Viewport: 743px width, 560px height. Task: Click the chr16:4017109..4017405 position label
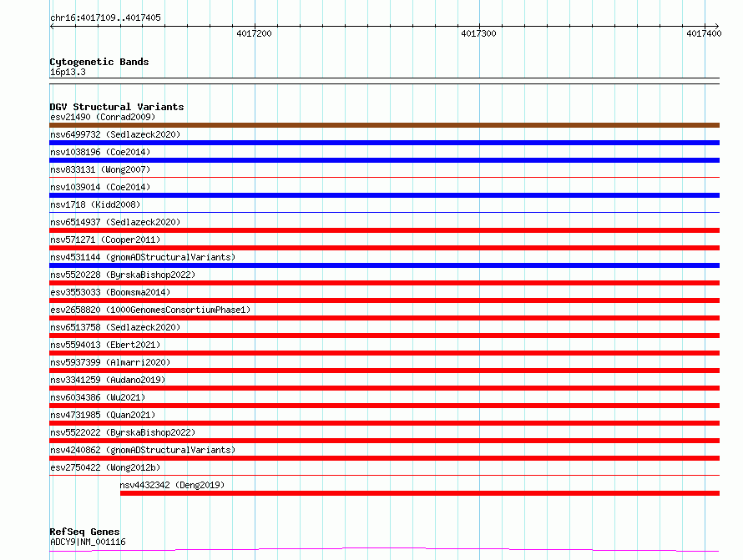click(105, 18)
